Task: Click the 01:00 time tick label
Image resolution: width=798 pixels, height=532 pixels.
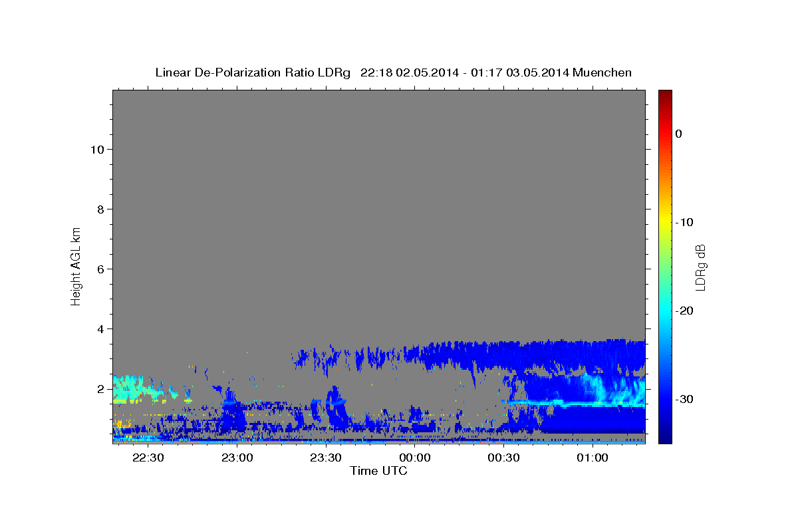Action: click(x=592, y=458)
